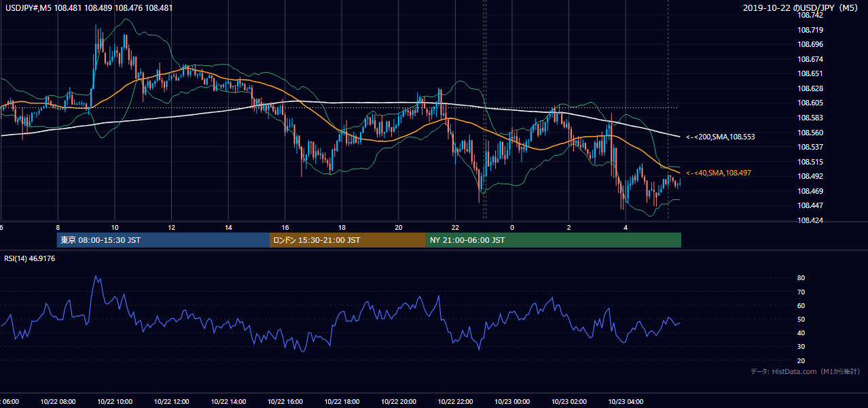Click the HistData.com data source credit
868x408 pixels.
pos(806,372)
